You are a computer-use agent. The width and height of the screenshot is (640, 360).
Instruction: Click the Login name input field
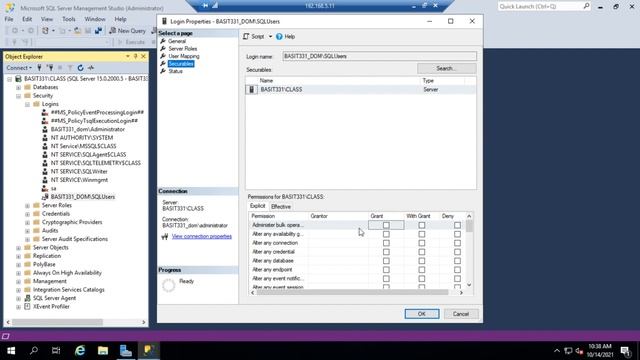click(x=379, y=56)
